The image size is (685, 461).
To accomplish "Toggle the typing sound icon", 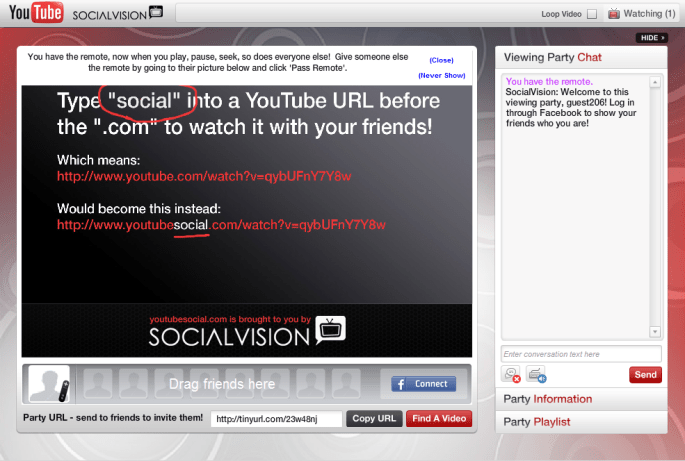I will 536,374.
